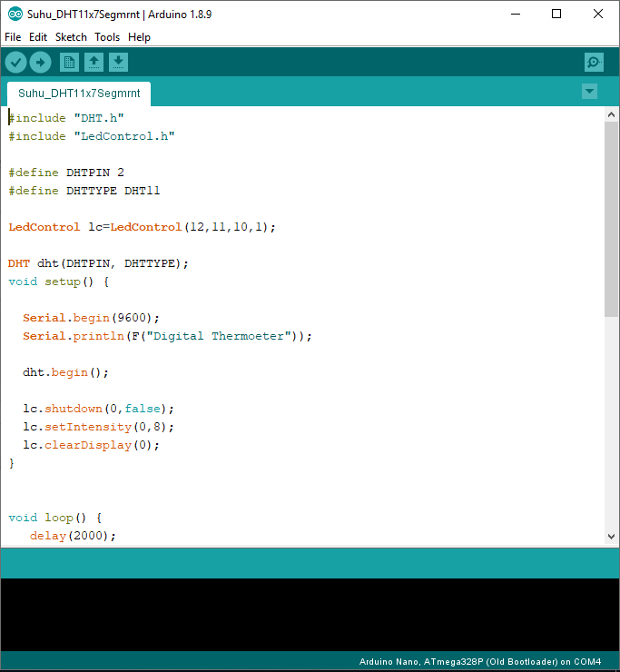Viewport: 620px width, 672px height.
Task: Open the Edit menu
Action: [38, 37]
